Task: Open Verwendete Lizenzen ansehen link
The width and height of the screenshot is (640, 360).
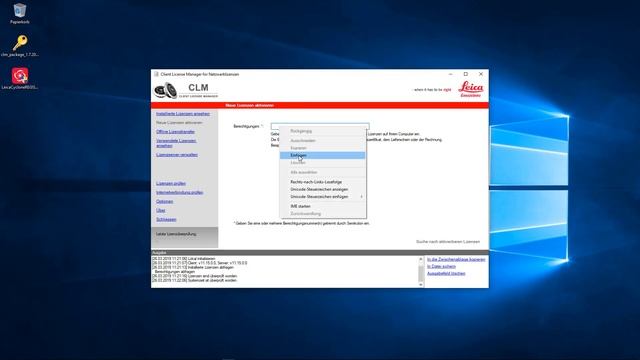Action: coord(176,143)
